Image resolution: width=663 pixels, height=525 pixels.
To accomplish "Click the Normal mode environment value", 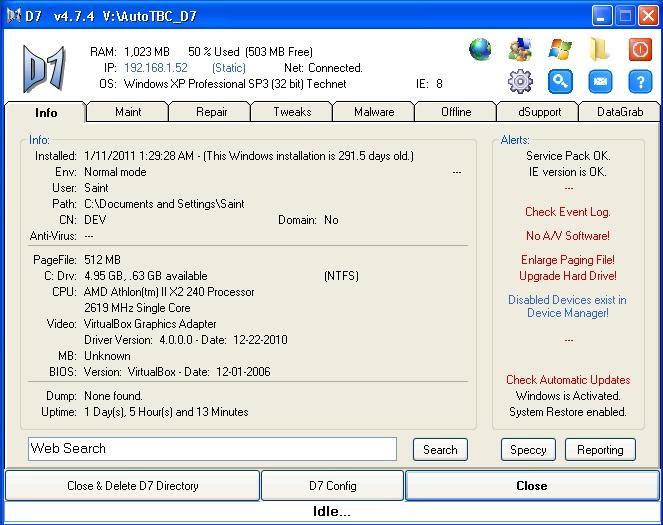I will 115,172.
